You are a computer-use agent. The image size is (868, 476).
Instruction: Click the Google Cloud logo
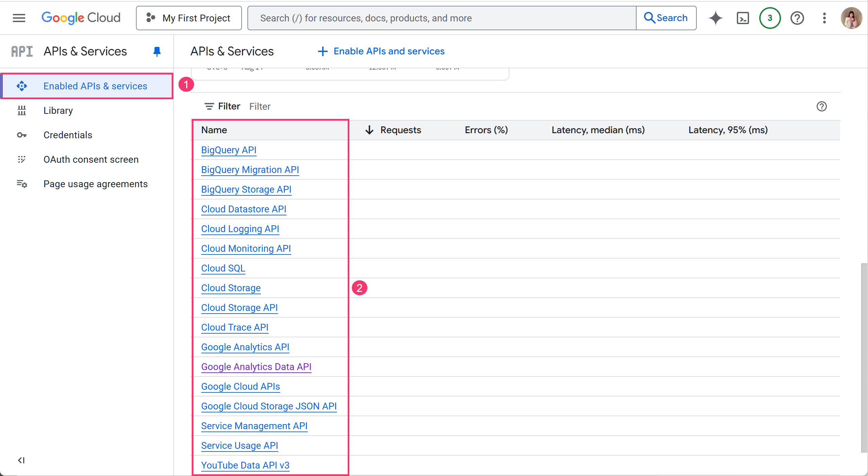click(x=81, y=18)
